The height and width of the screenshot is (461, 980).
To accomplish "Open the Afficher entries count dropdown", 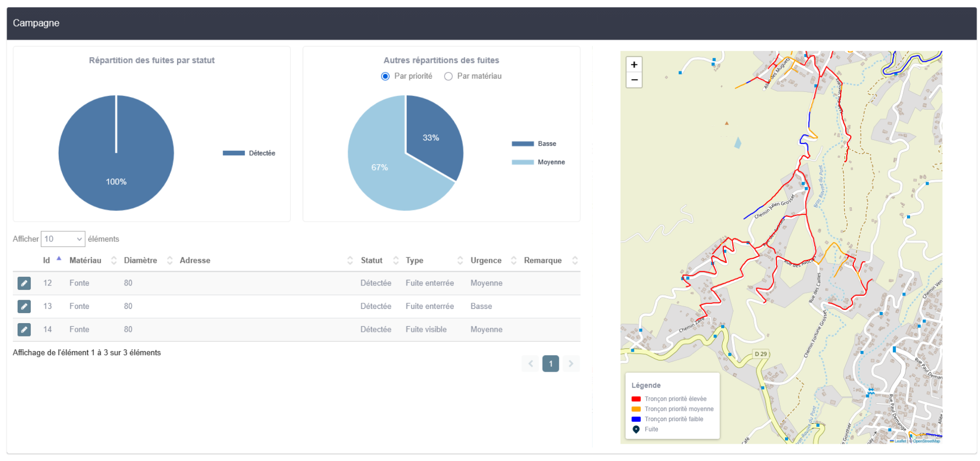I will click(x=63, y=239).
